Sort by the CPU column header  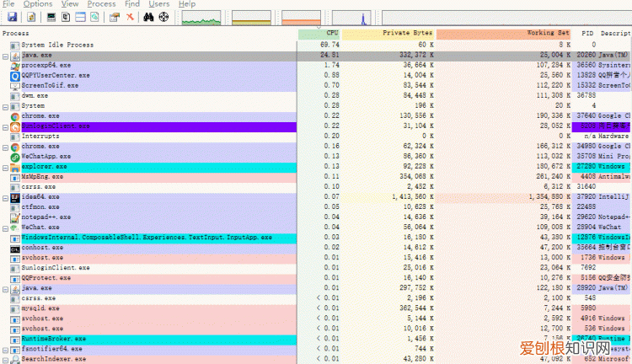pos(319,34)
